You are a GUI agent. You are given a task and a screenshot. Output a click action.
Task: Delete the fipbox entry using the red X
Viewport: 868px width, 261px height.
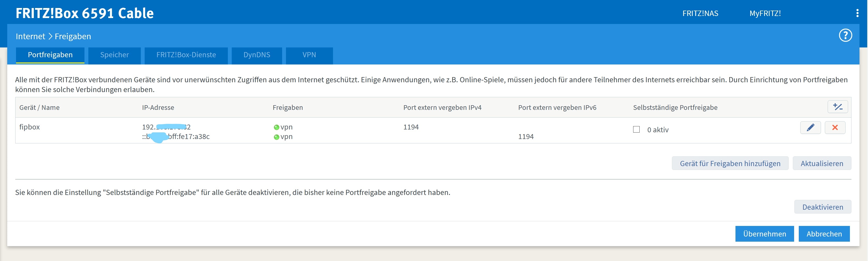click(835, 127)
